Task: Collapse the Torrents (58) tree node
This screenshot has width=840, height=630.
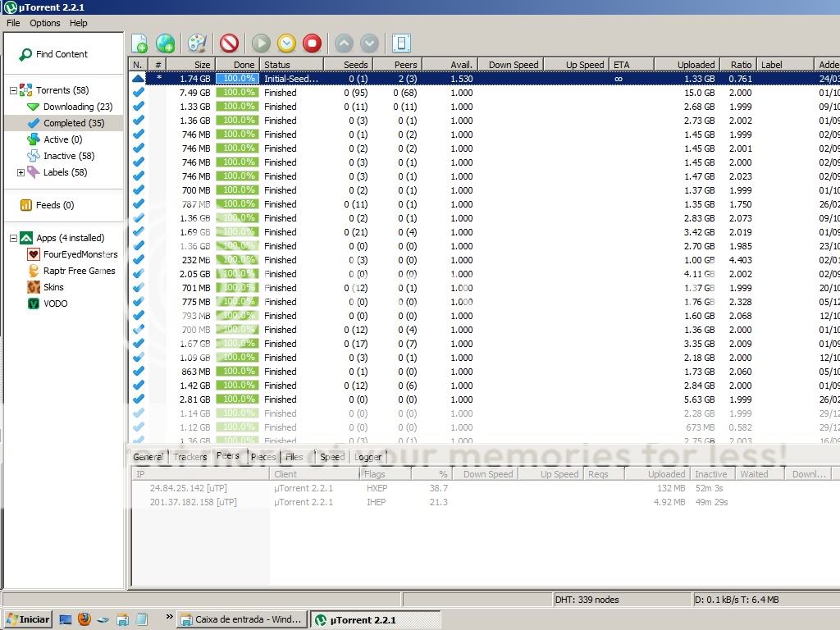Action: (x=13, y=90)
